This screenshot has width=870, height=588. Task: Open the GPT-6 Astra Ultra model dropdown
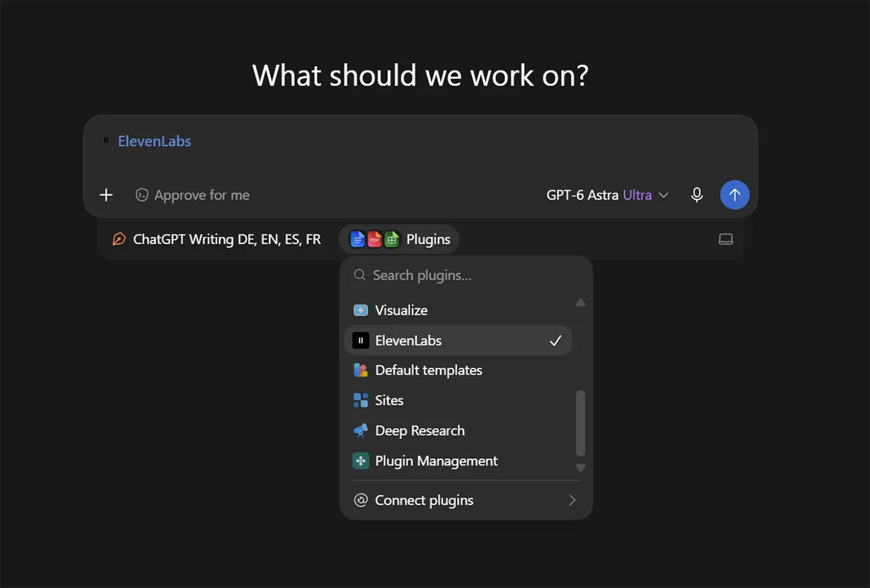point(608,195)
